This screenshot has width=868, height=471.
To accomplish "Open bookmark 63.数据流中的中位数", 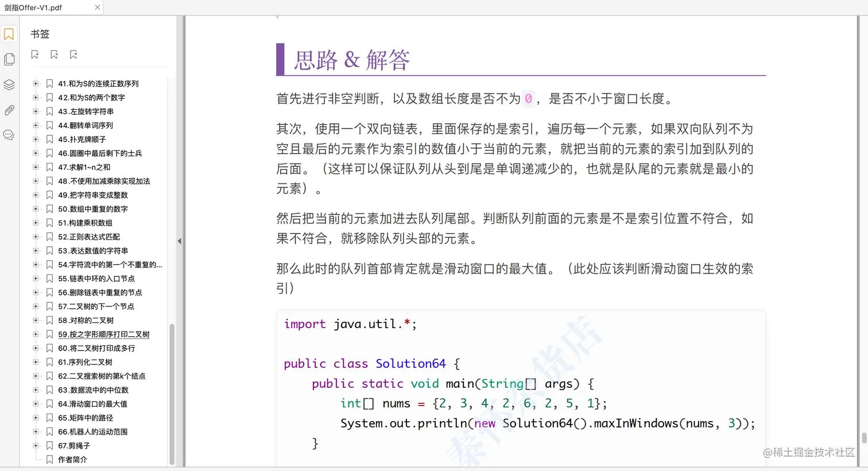I will (x=93, y=390).
